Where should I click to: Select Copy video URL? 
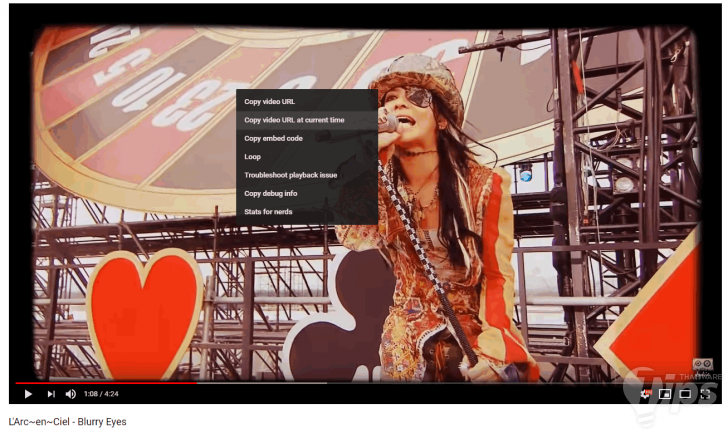tap(307, 102)
